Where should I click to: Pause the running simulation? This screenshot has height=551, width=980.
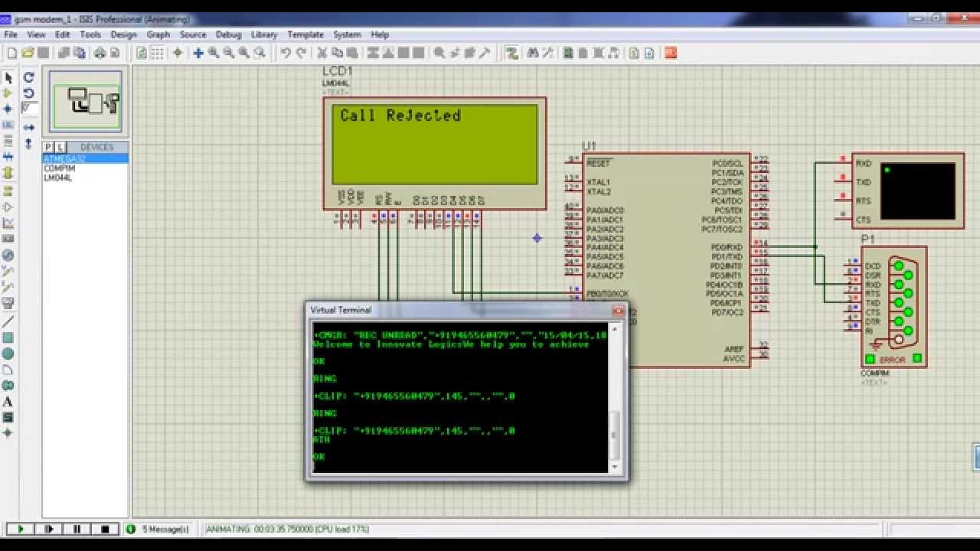[x=77, y=529]
